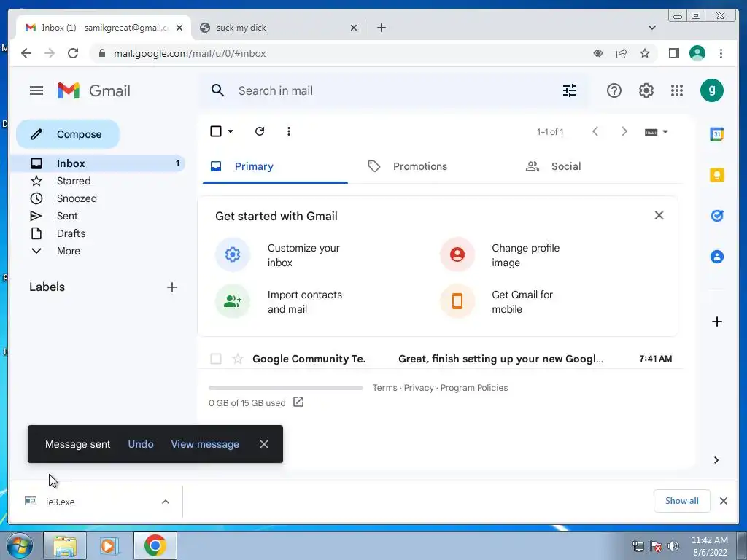Reload the page in Chrome
The image size is (747, 560).
coord(73,53)
